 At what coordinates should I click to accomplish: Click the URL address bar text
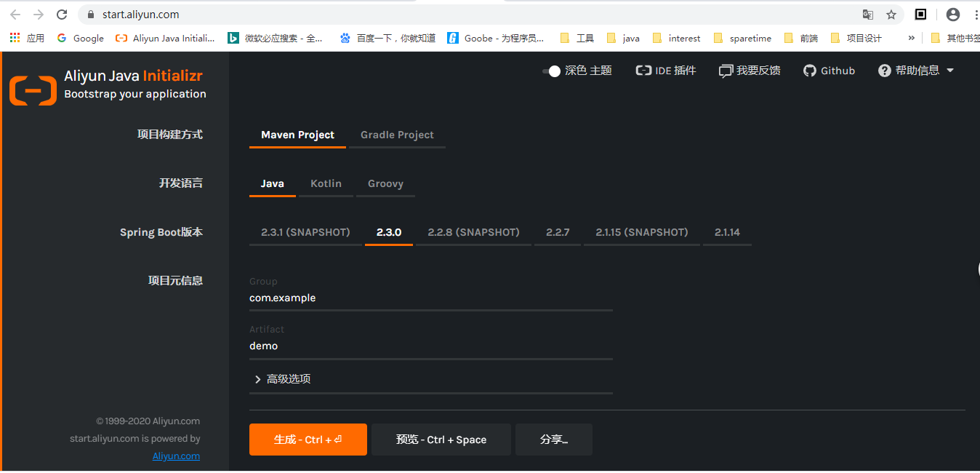pos(141,15)
